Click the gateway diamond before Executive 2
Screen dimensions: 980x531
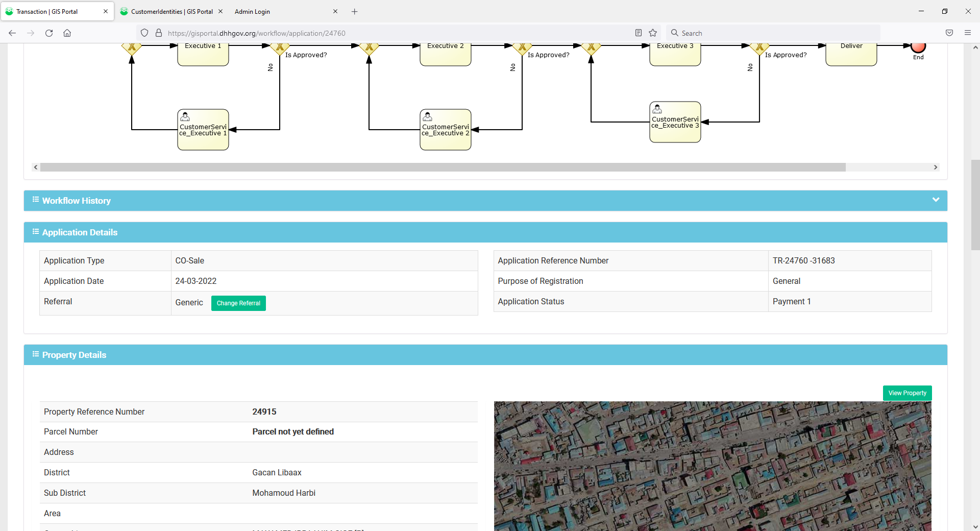369,49
